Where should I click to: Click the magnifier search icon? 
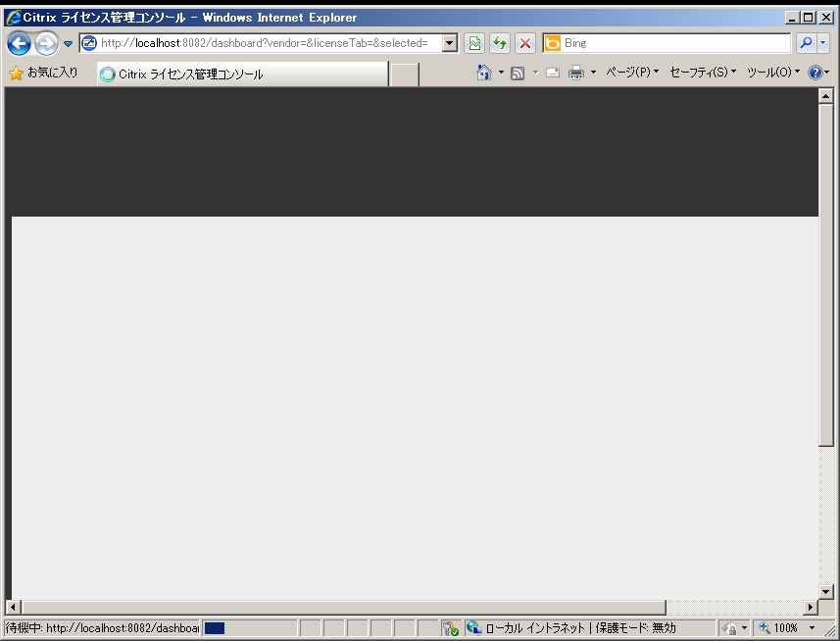coord(805,43)
